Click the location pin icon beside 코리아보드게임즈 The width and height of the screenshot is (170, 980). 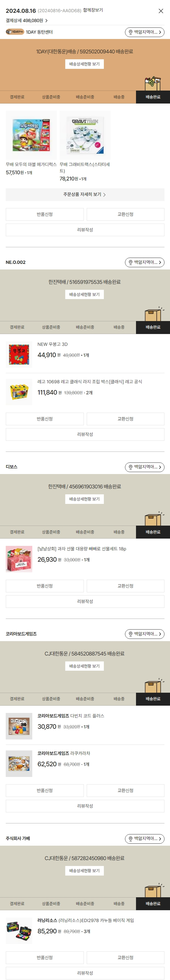[131, 634]
